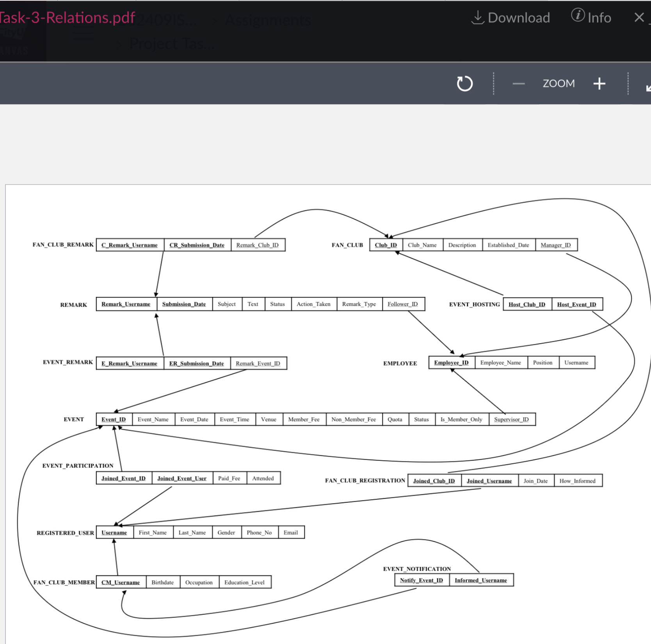The height and width of the screenshot is (644, 651).
Task: Select the 'Joined_Event_ID' cell
Action: click(x=124, y=478)
